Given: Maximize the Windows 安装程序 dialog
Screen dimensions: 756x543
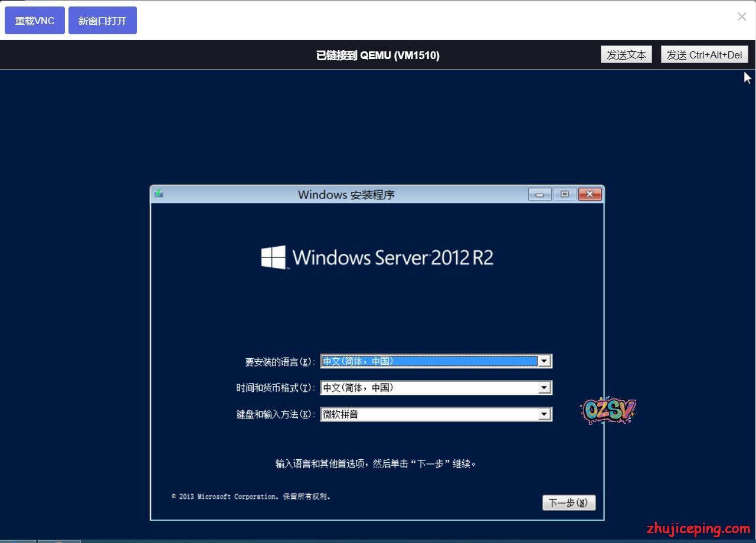Looking at the screenshot, I should 565,194.
